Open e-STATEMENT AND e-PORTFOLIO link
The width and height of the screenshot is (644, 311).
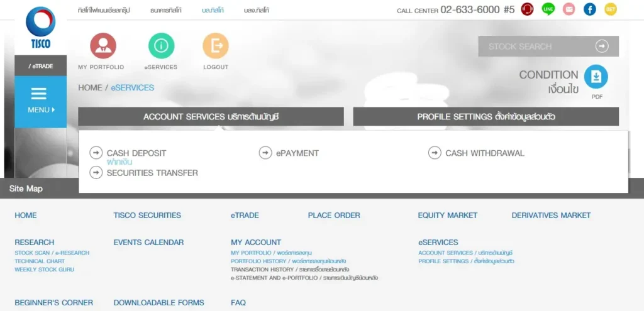pos(304,278)
